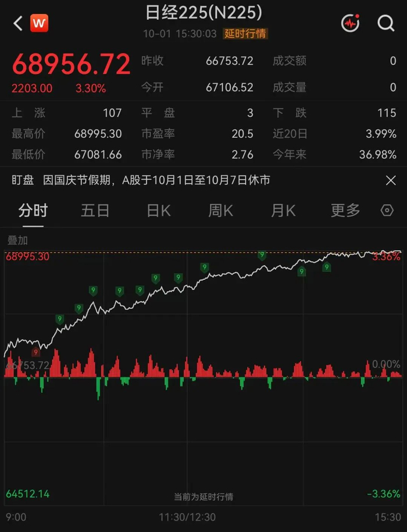Switch to the 月K tab
The height and width of the screenshot is (532, 407).
pos(283,210)
